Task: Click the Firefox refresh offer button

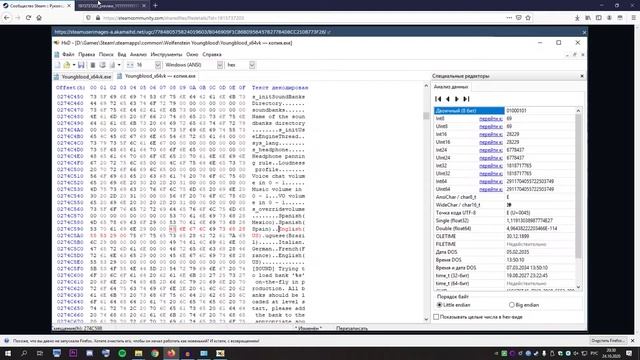Action: pyautogui.click(x=607, y=340)
